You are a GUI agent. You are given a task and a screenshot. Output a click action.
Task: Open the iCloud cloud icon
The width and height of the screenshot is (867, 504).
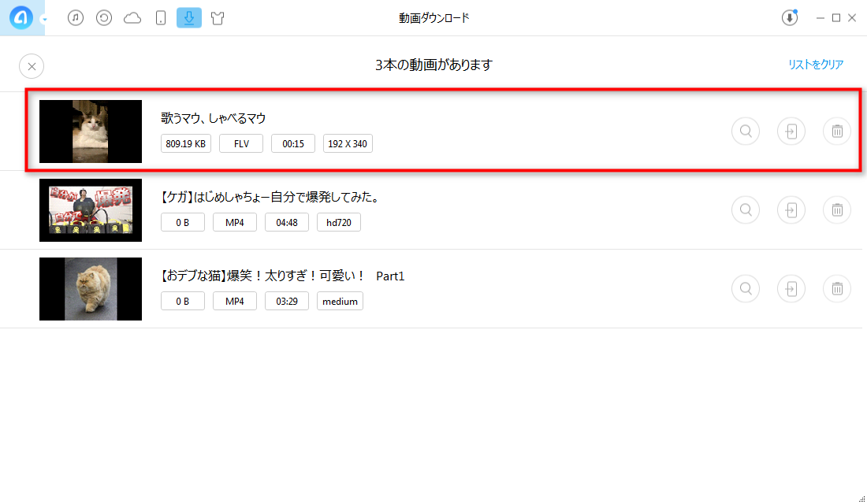[132, 18]
